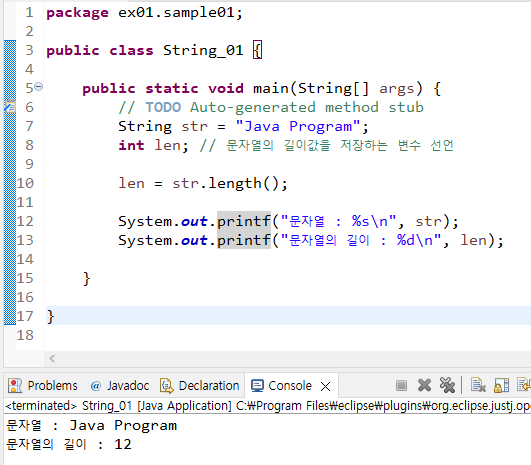Viewport: 531px width, 465px height.
Task: Click the highlighted opening brace on line 3
Action: (x=258, y=50)
